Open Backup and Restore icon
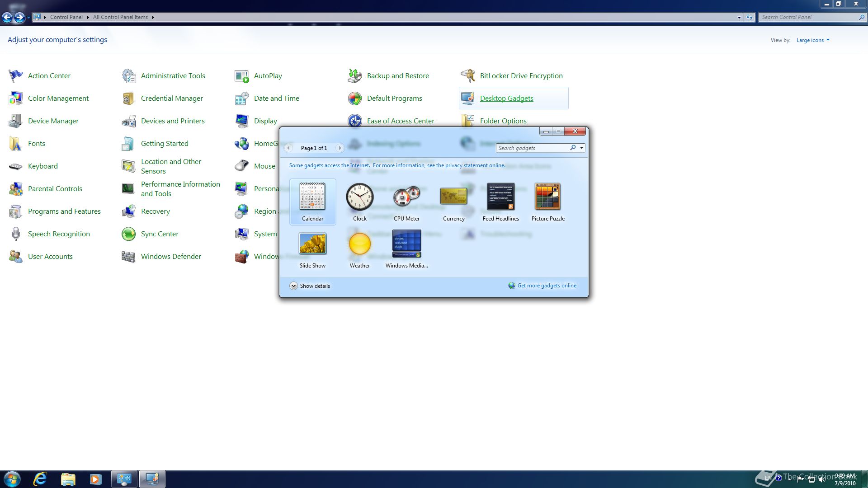Screen dimensions: 868x488 355,76
